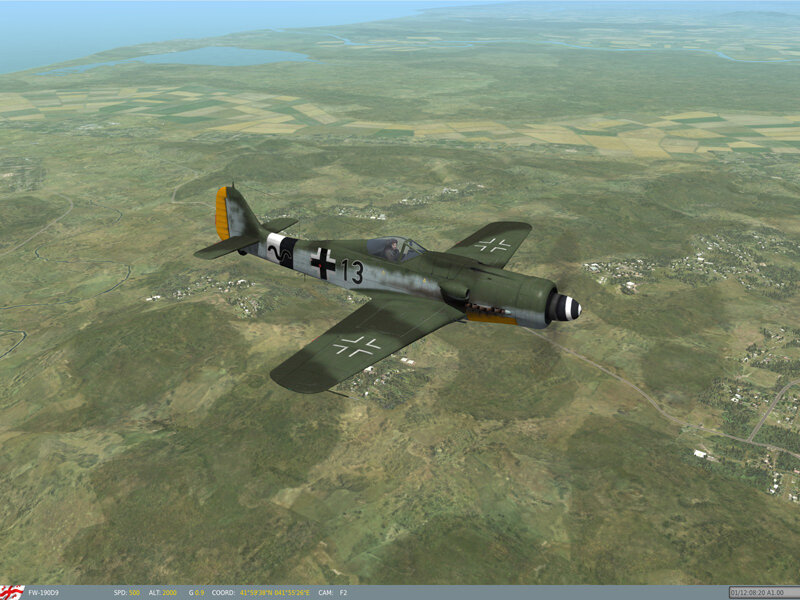800x600 pixels.
Task: Click the number 13 on the fuselage
Action: [353, 271]
